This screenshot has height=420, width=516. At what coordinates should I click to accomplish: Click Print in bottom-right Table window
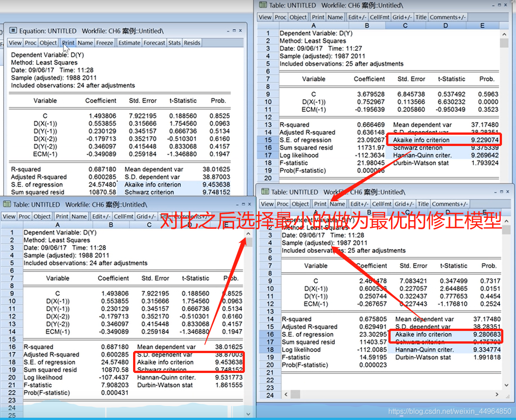tap(320, 204)
